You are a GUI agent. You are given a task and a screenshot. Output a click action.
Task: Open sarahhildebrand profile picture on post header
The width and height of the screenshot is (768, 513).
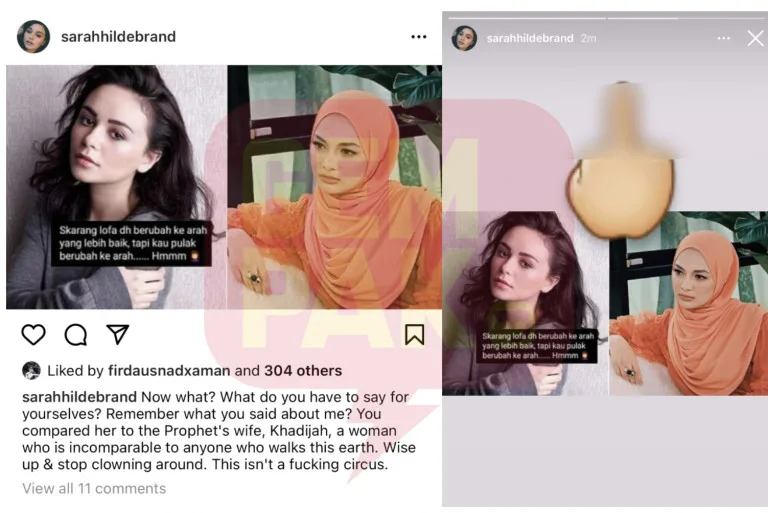tap(33, 36)
